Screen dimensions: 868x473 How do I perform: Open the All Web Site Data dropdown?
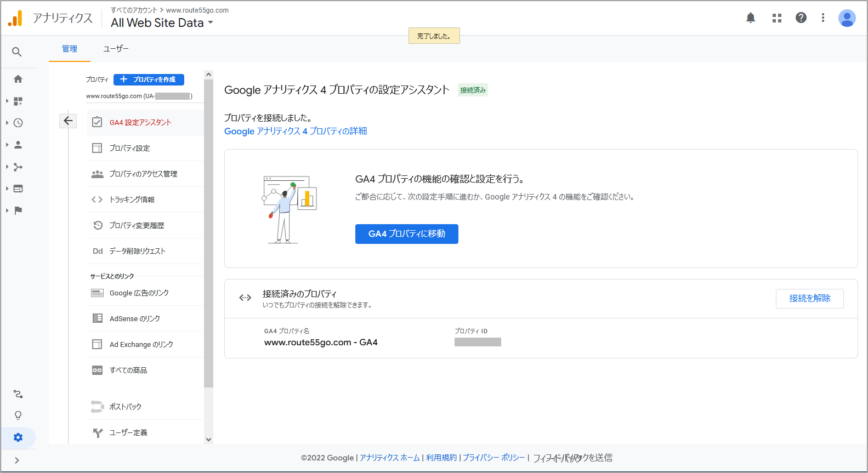[x=162, y=23]
